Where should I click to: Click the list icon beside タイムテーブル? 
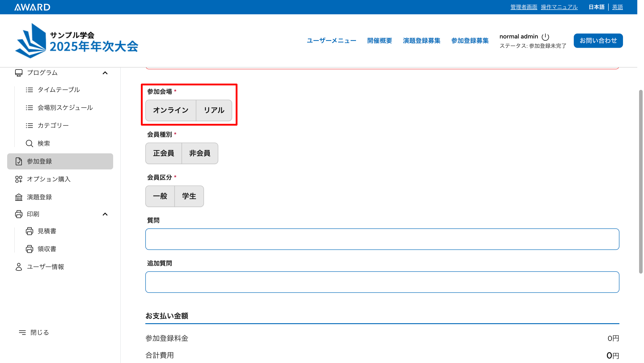click(x=30, y=90)
